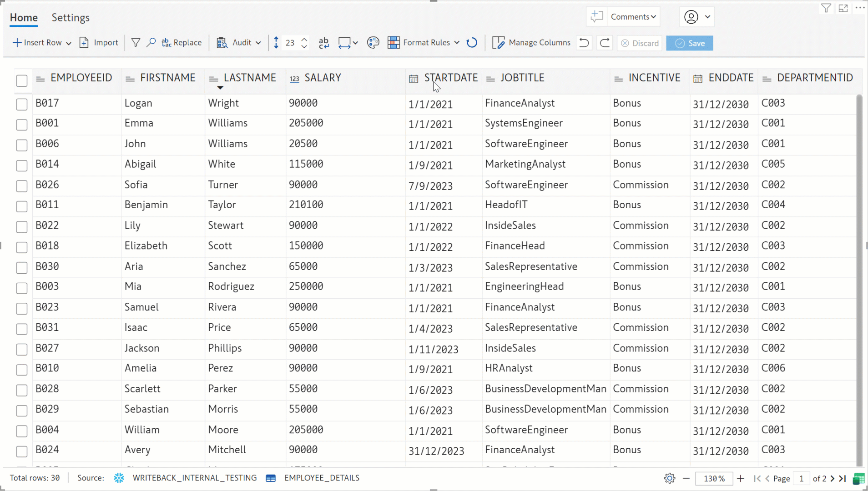Tick the checkbox for employee B026
The image size is (868, 491).
click(22, 186)
